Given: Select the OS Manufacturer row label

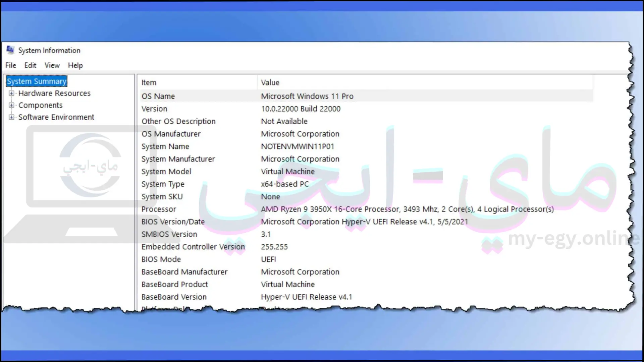Looking at the screenshot, I should pyautogui.click(x=171, y=134).
